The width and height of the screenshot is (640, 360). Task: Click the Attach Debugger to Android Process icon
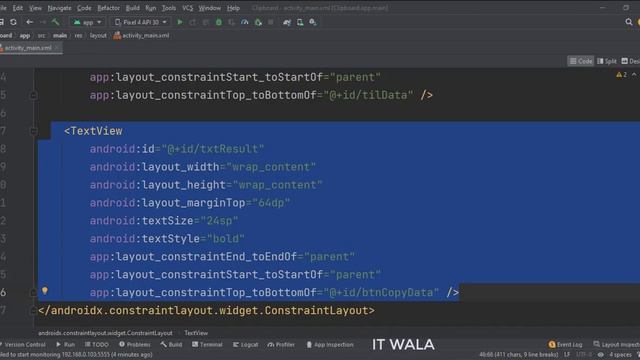[258, 22]
